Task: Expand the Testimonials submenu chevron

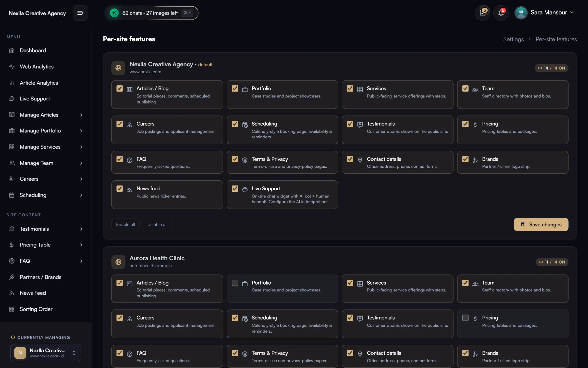Action: (81, 229)
